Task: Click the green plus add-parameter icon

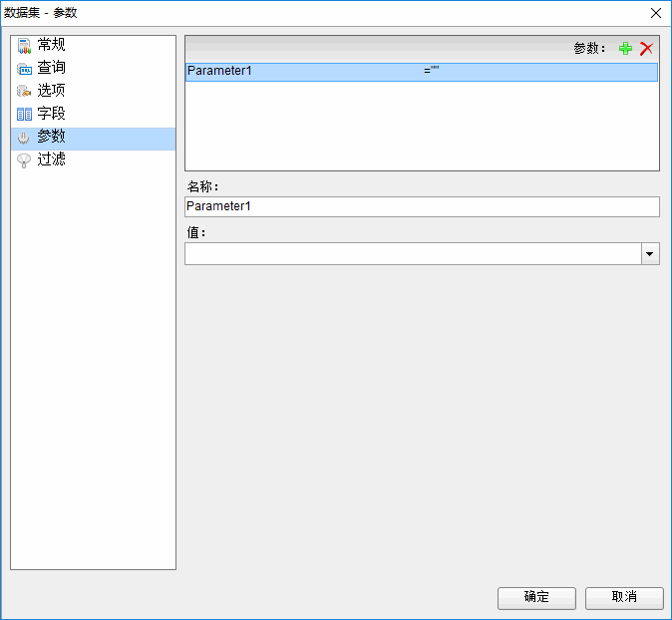Action: (x=625, y=49)
